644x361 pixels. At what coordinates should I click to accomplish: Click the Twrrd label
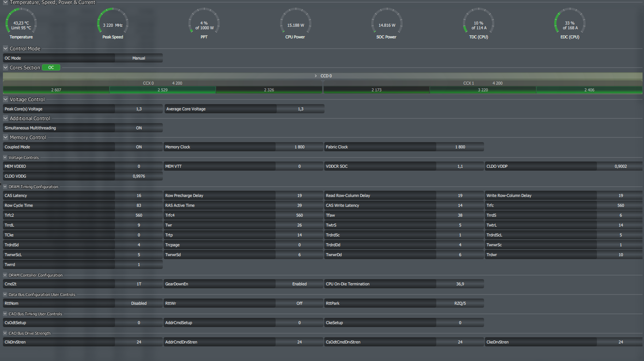pos(10,265)
